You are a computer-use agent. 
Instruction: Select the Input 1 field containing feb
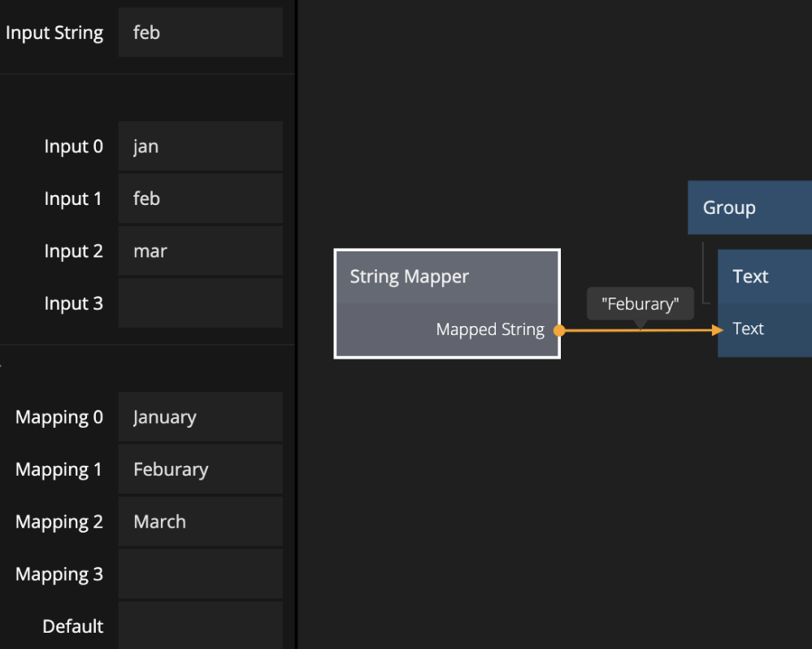tap(200, 198)
